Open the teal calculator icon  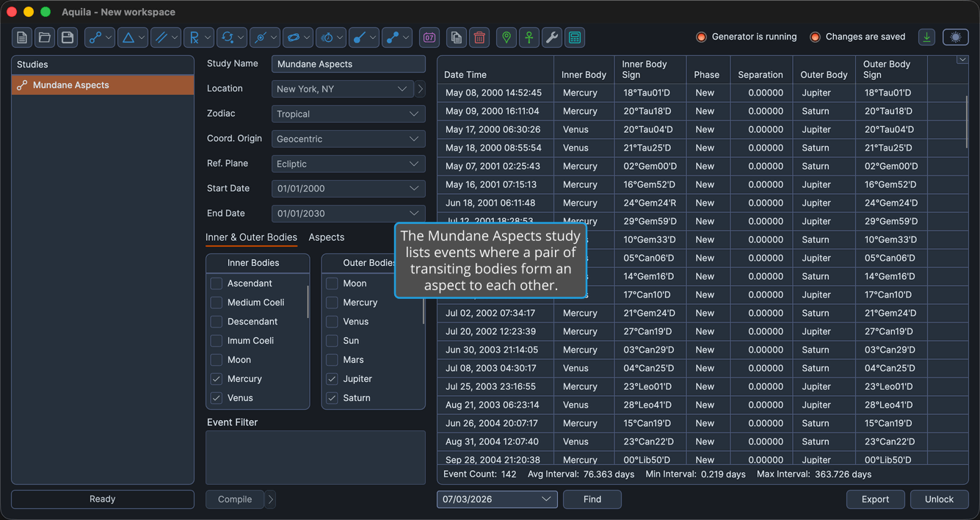point(575,37)
